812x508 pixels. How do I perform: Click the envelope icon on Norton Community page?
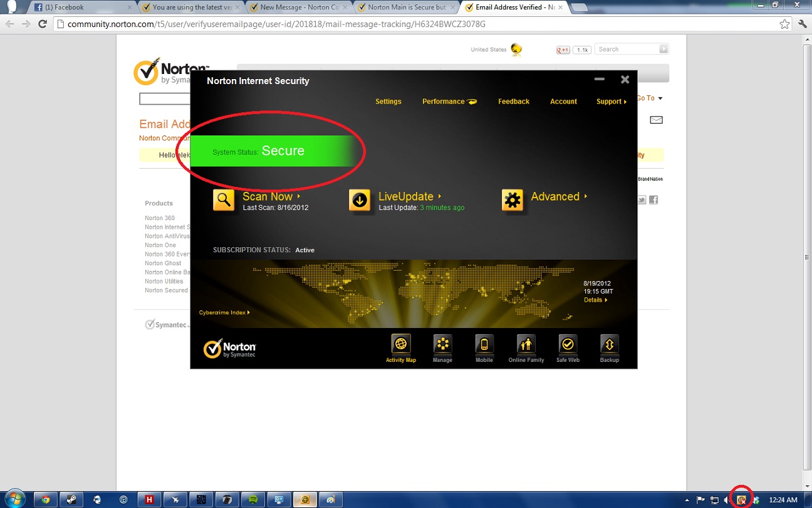[656, 120]
